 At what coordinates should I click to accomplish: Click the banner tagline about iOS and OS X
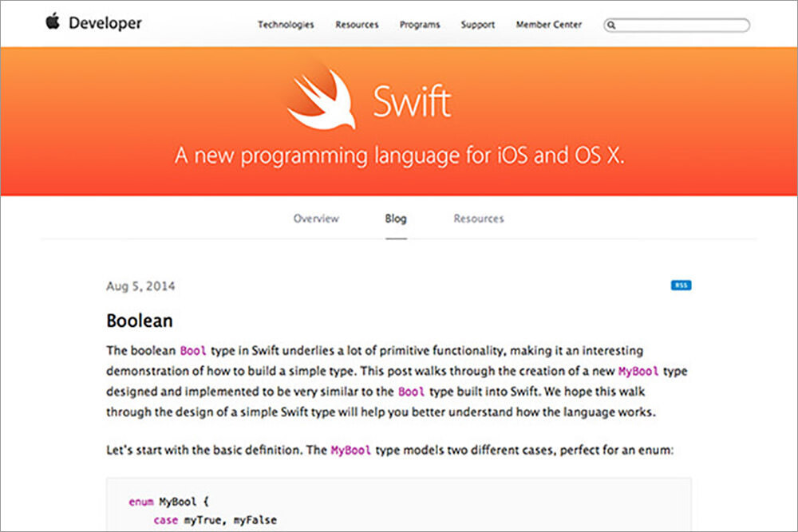(399, 155)
